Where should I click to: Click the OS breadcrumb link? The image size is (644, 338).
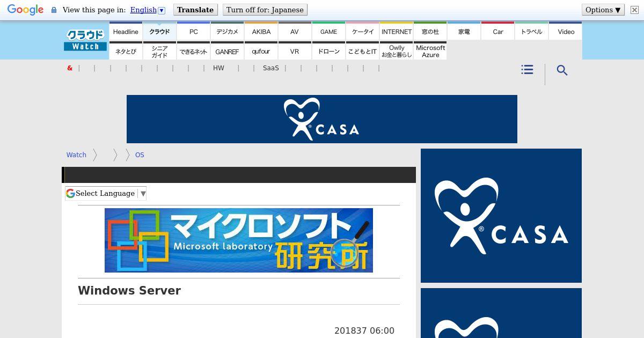[x=140, y=155]
